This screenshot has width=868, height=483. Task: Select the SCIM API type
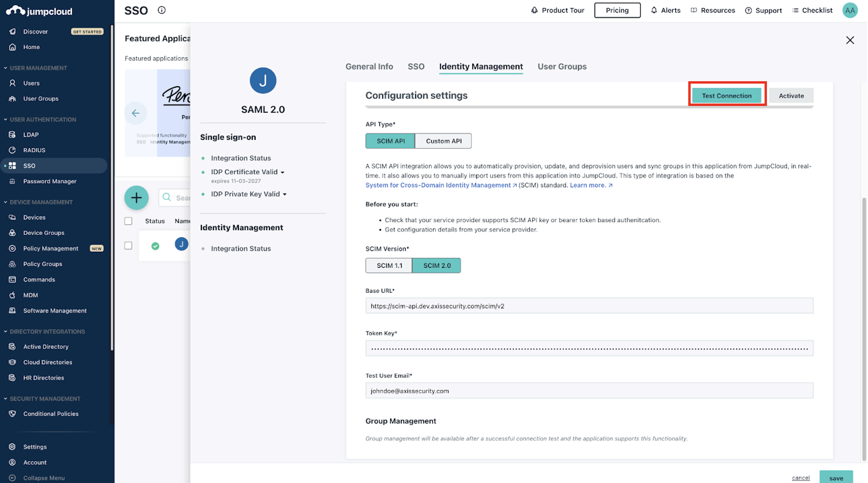pos(390,141)
